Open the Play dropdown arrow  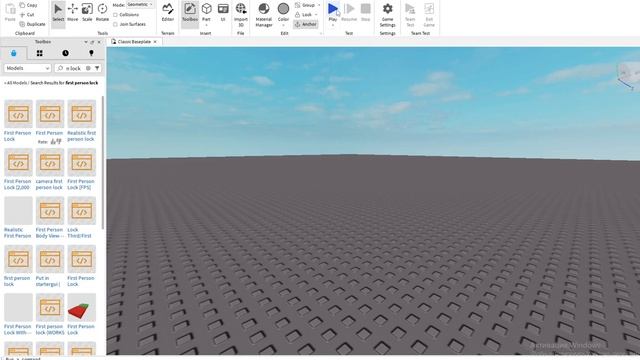click(x=333, y=25)
